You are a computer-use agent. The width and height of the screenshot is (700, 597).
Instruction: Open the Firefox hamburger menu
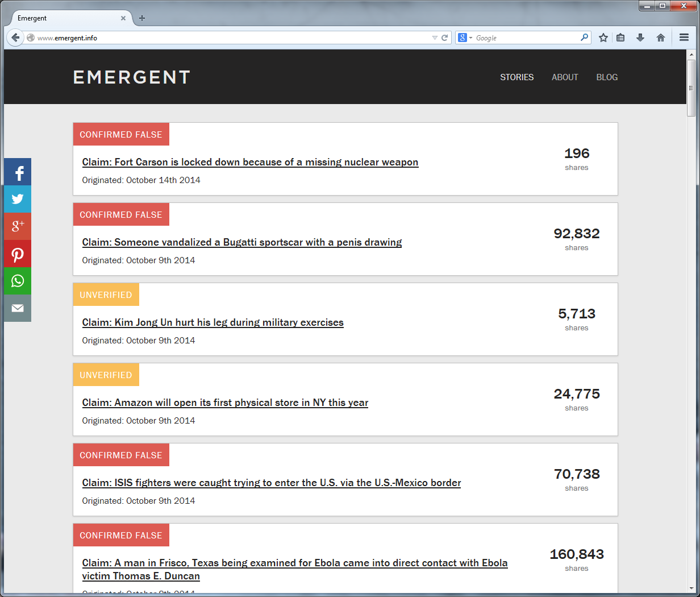[x=684, y=38]
